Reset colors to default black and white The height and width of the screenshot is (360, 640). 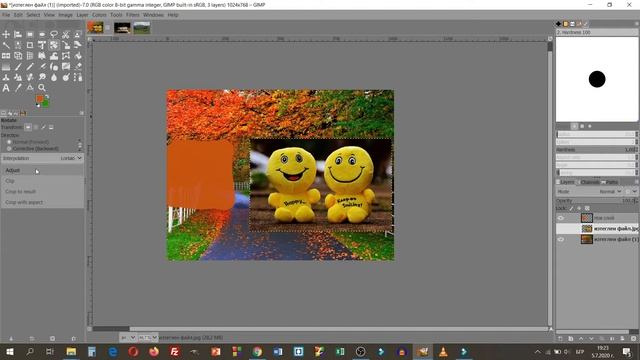(38, 105)
